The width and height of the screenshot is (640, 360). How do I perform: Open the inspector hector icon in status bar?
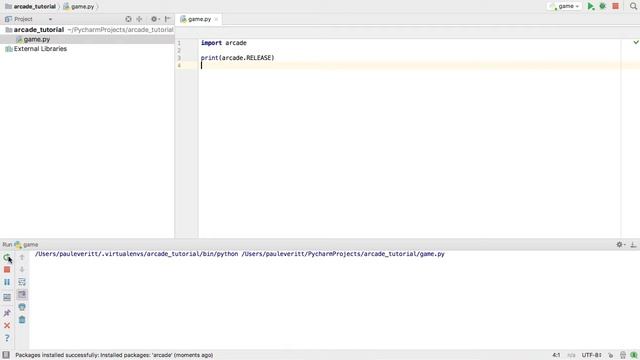(623, 355)
